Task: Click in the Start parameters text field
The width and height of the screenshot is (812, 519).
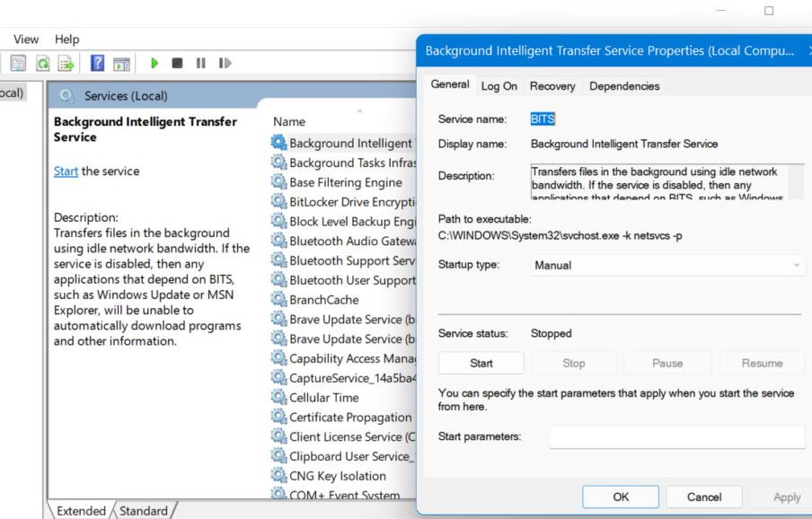Action: [676, 437]
